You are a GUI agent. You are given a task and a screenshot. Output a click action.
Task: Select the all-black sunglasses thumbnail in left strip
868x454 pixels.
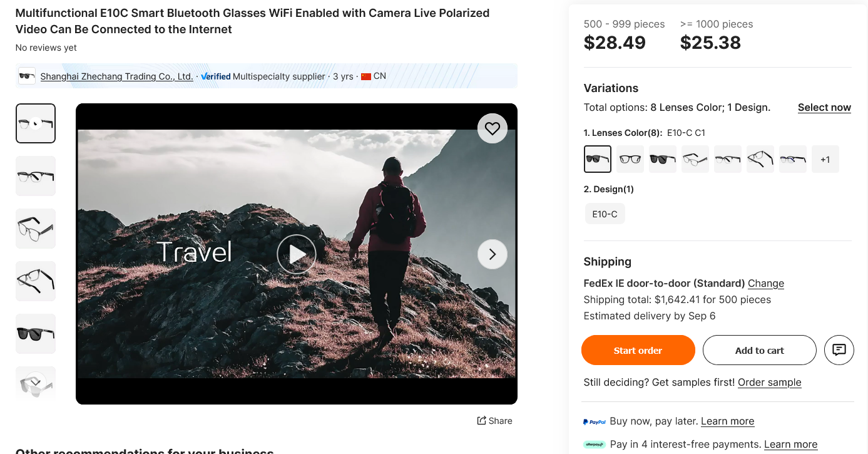[36, 334]
